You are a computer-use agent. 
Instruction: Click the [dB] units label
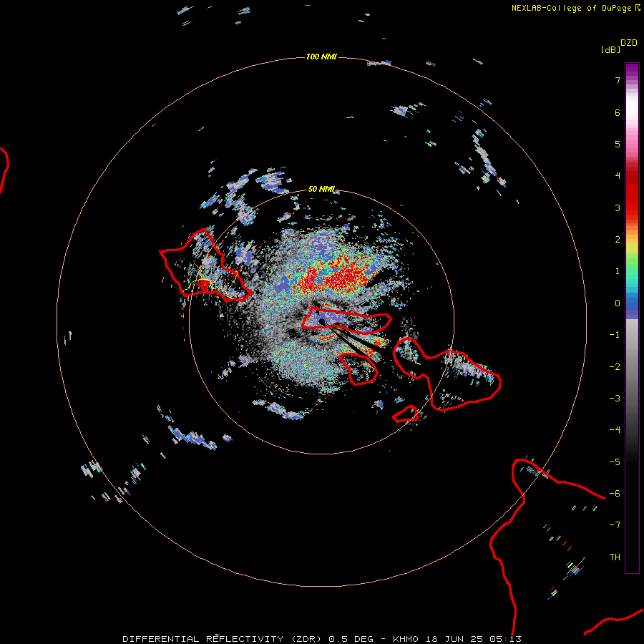pyautogui.click(x=611, y=49)
